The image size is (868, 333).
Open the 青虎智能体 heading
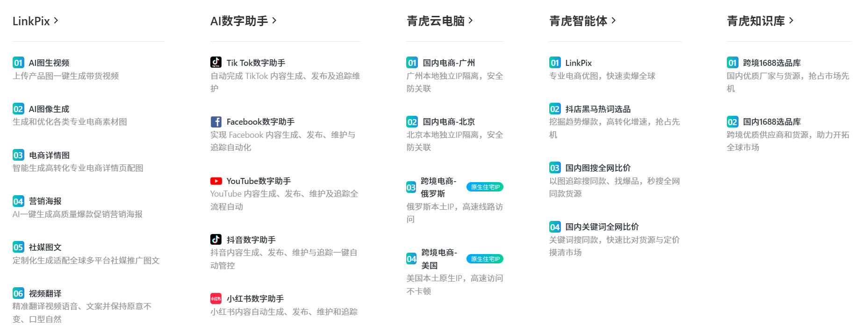pos(578,21)
